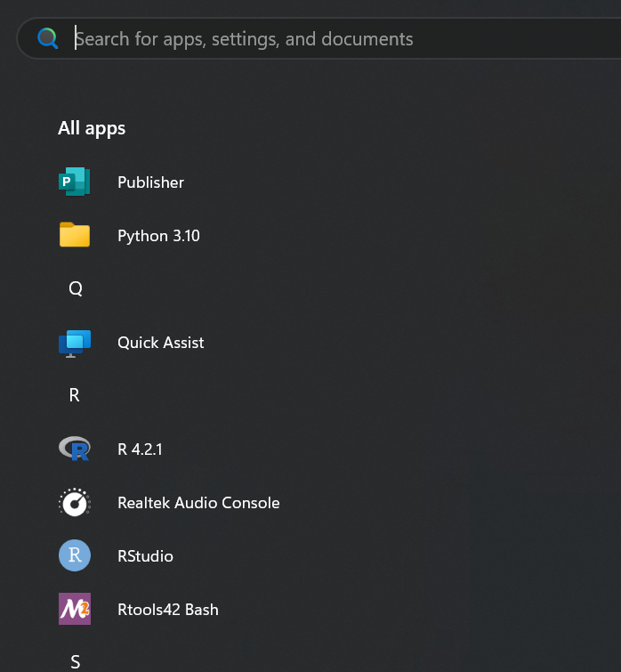The width and height of the screenshot is (621, 672).
Task: Click the search magnifier icon
Action: 47,38
